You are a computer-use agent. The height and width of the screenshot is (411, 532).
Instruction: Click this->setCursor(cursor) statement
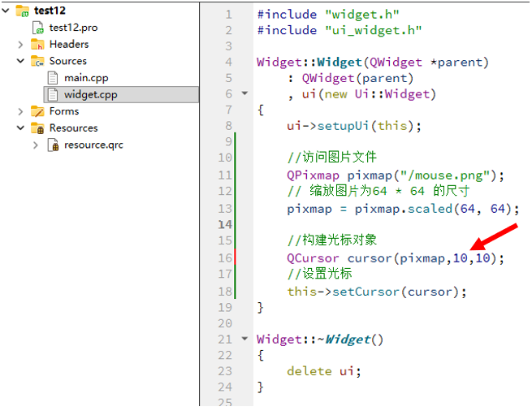click(x=377, y=292)
